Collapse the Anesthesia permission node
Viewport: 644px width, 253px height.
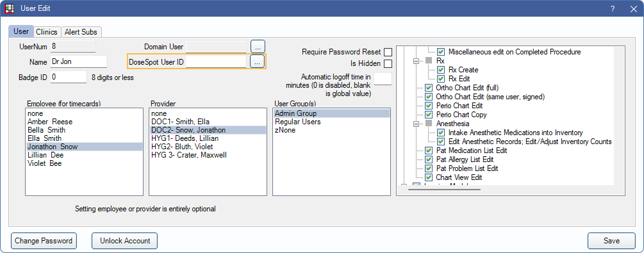(x=416, y=124)
